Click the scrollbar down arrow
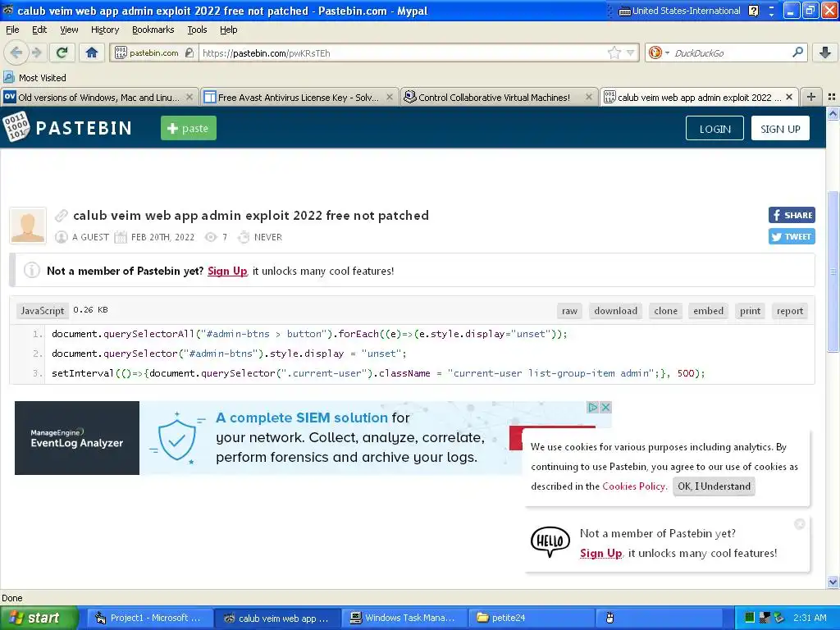The image size is (840, 630). (x=832, y=582)
